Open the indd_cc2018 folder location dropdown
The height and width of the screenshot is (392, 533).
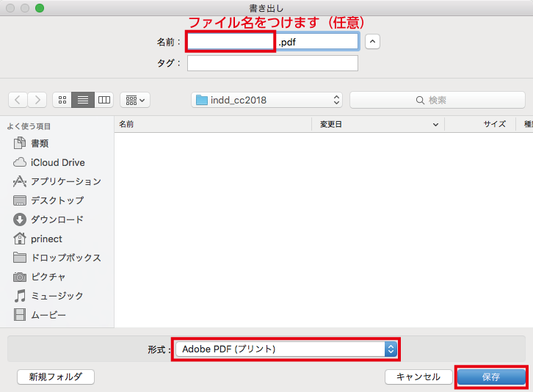click(266, 100)
